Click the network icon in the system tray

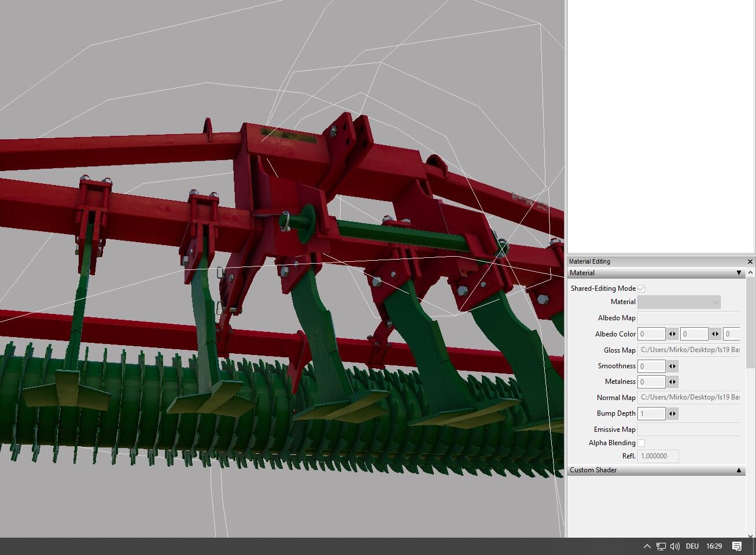coord(661,546)
